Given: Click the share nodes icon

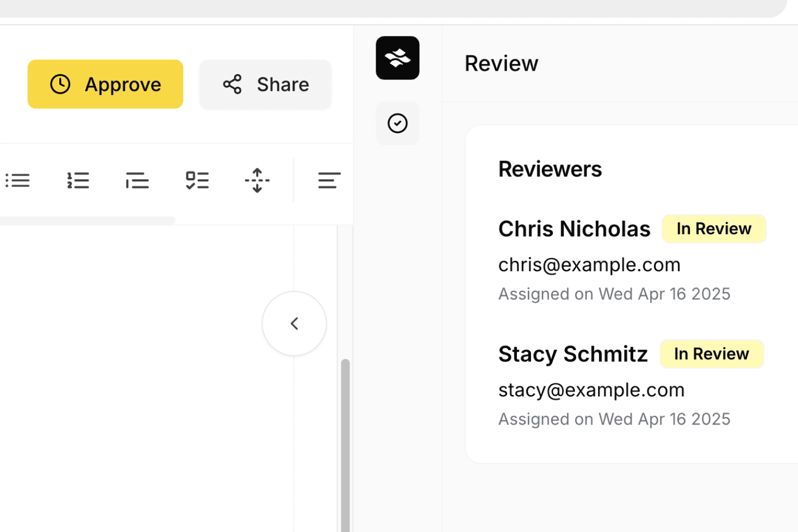Looking at the screenshot, I should tap(232, 84).
